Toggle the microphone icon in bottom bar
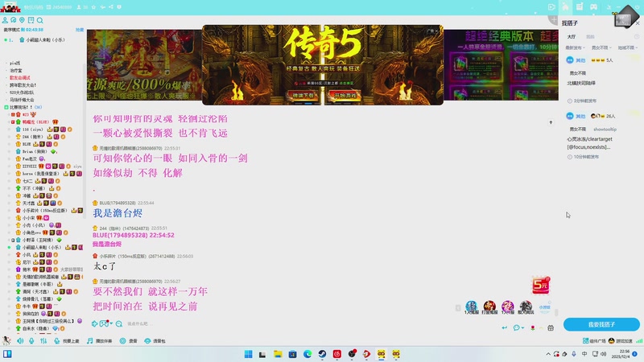 tap(31, 340)
